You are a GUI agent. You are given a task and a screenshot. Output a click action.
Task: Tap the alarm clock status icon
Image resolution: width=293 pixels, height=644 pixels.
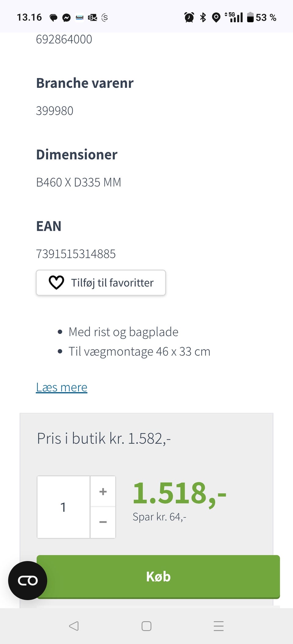point(189,17)
